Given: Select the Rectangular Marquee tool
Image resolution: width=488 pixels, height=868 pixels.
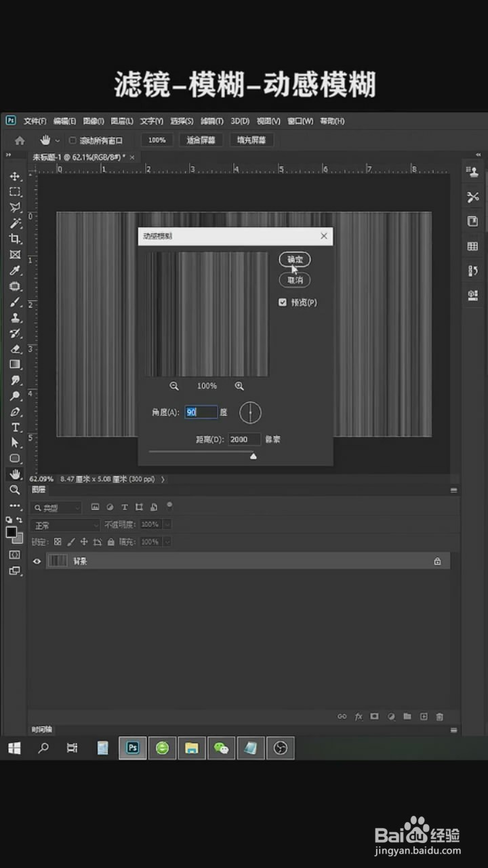Looking at the screenshot, I should (x=15, y=192).
